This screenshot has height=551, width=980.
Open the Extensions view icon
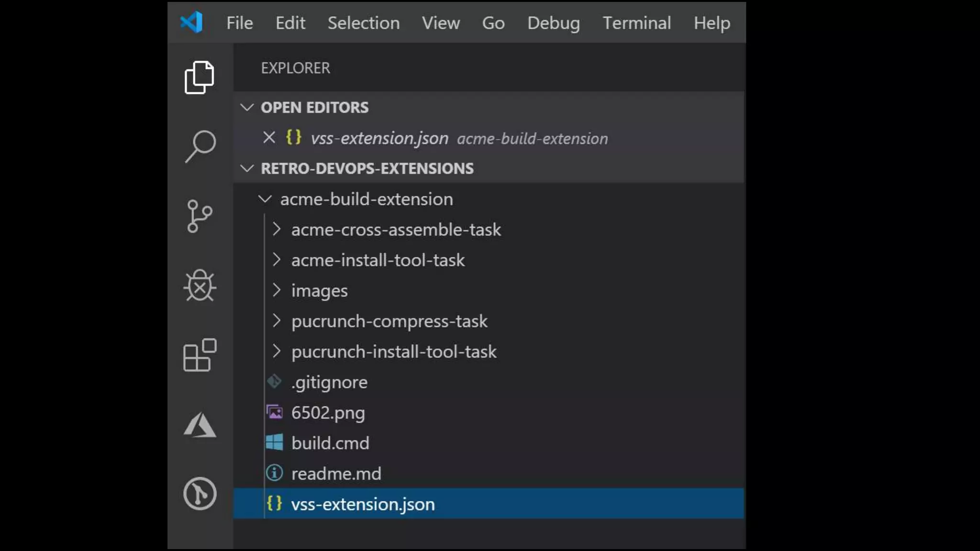(200, 355)
